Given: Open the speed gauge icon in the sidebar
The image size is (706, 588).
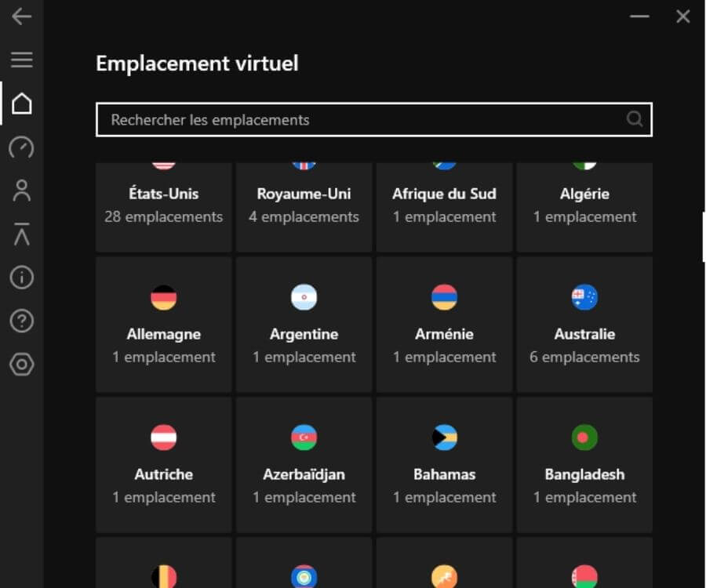Looking at the screenshot, I should [x=22, y=147].
